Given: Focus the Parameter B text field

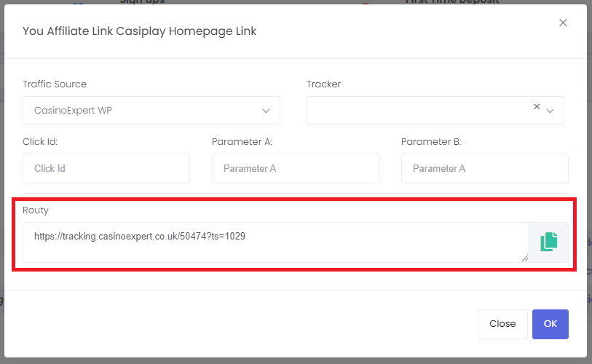Looking at the screenshot, I should pos(485,168).
